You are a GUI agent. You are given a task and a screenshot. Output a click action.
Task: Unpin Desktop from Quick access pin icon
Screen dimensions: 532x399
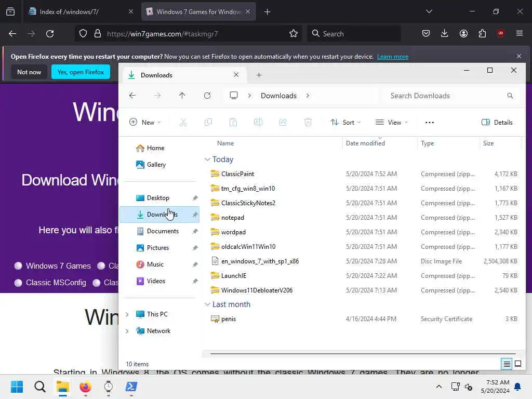(x=195, y=198)
